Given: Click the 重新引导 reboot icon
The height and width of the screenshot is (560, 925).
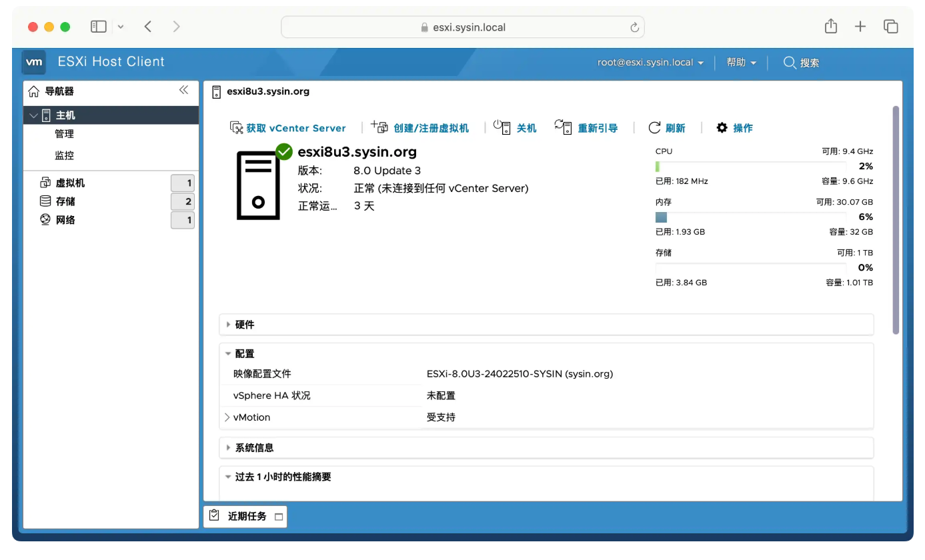Looking at the screenshot, I should (563, 127).
